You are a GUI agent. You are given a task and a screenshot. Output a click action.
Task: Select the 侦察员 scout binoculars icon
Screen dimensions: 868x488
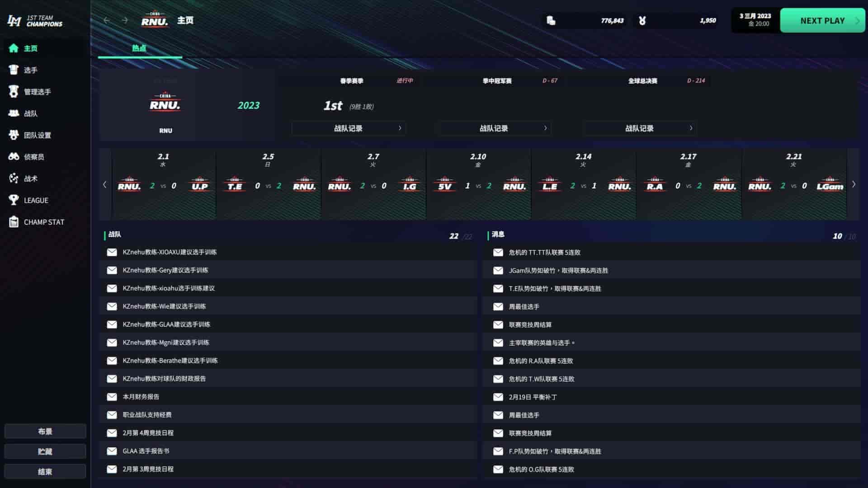(x=14, y=157)
